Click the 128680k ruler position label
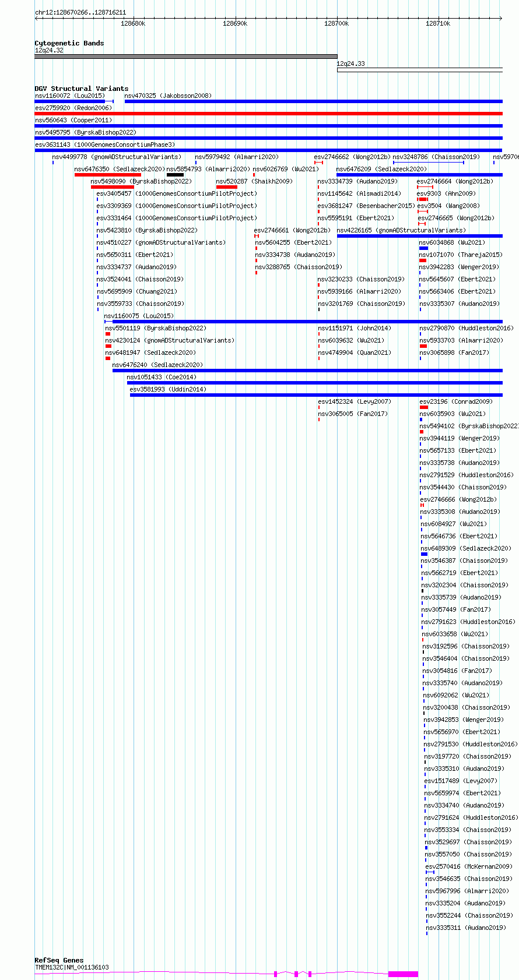 click(133, 23)
